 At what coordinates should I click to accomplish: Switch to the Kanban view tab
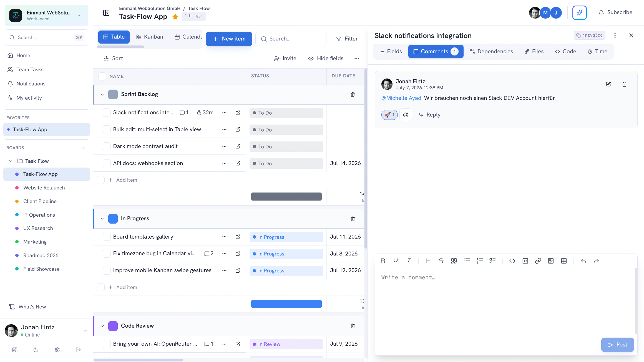click(x=150, y=37)
